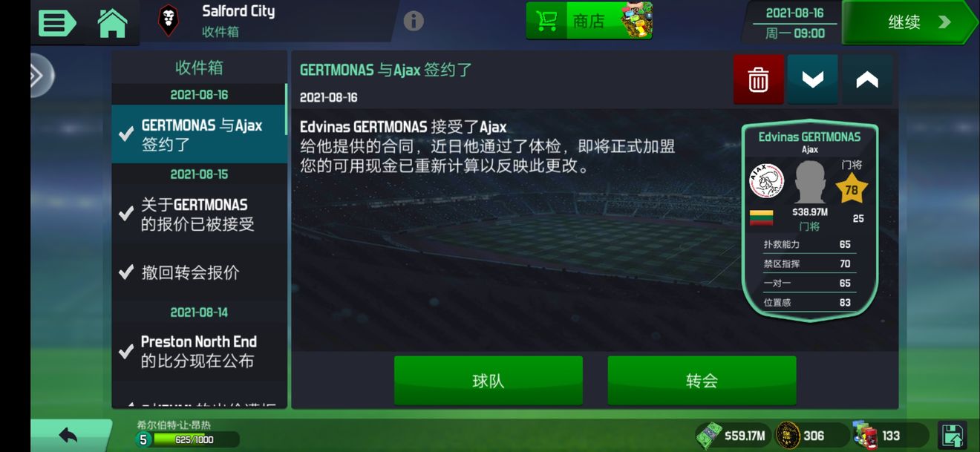Open the main menu hamburger icon

pyautogui.click(x=56, y=23)
